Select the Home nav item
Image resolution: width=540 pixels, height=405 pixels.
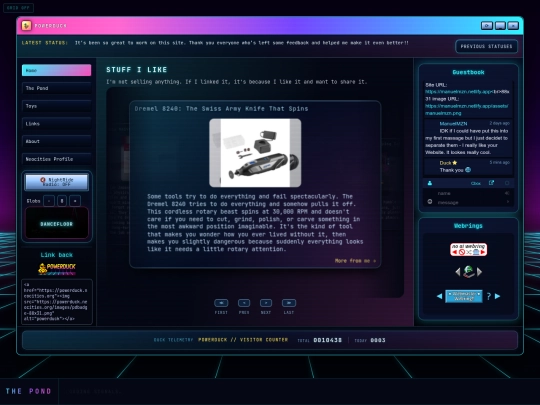tap(56, 70)
